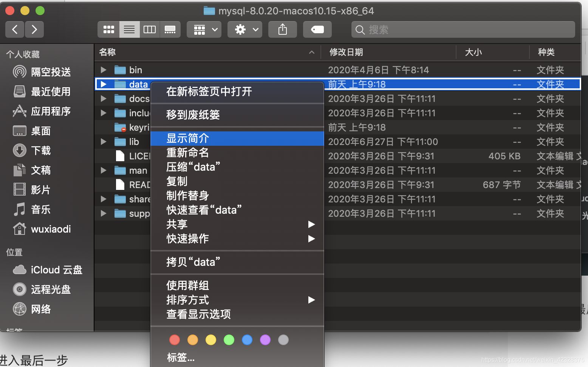The height and width of the screenshot is (367, 588).
Task: Switch to column view in the toolbar
Action: [x=150, y=29]
